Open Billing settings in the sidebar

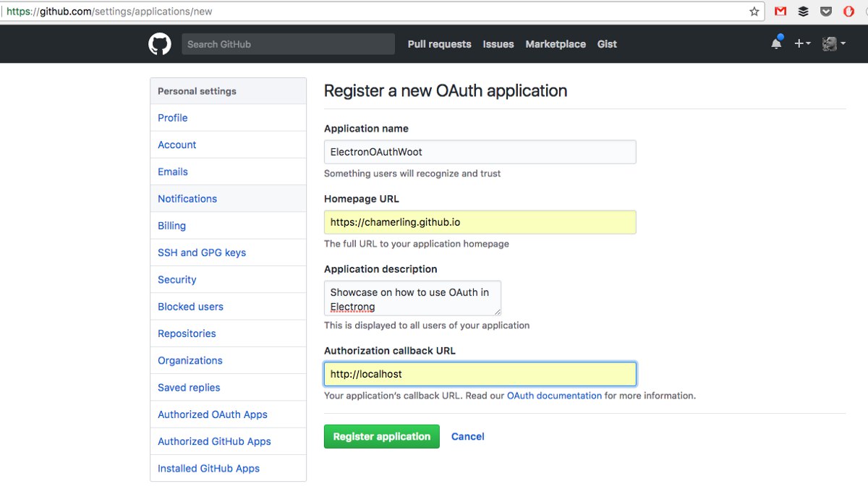[228, 226]
